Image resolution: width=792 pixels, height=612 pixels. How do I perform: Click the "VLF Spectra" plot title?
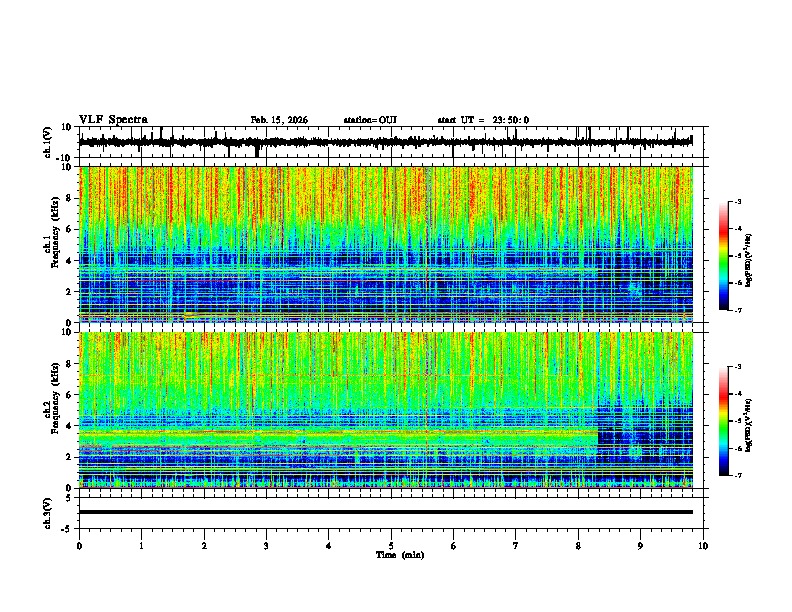(x=113, y=120)
